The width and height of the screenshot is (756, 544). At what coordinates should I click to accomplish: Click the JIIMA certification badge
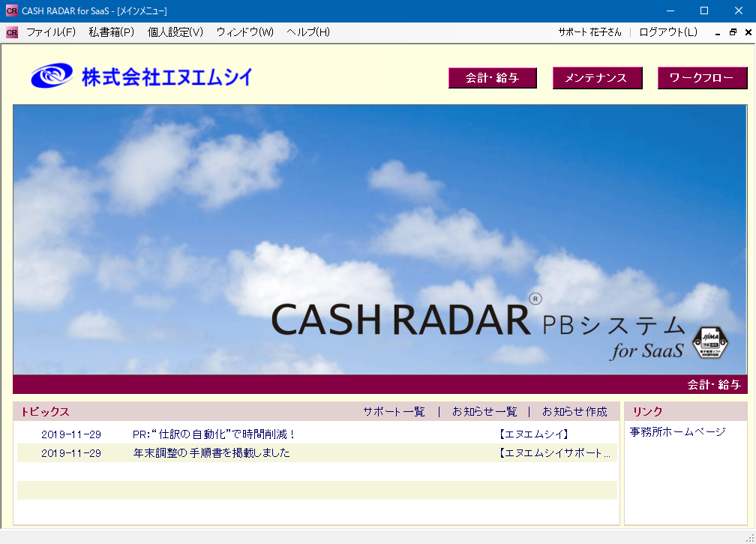[710, 342]
